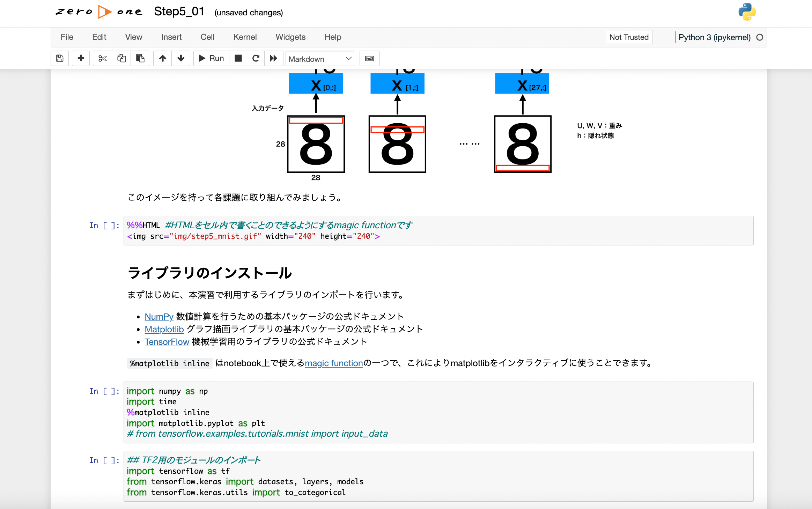
Task: Restart kernel and run all icon
Action: (x=273, y=58)
